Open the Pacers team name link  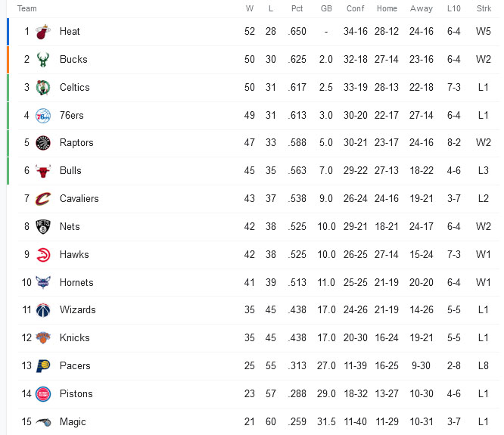[x=75, y=365]
